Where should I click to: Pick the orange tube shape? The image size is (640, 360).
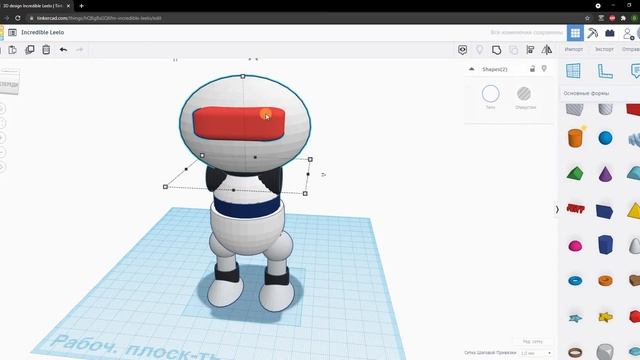point(605,281)
